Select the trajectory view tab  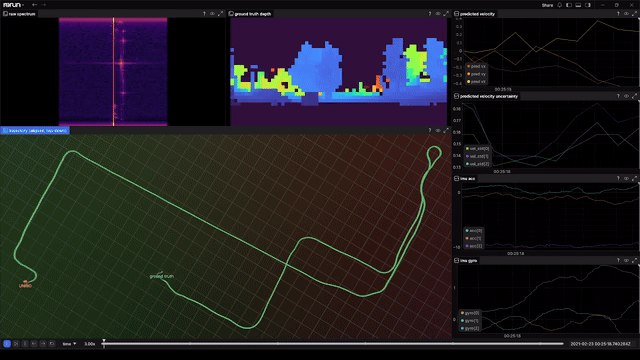coord(35,131)
